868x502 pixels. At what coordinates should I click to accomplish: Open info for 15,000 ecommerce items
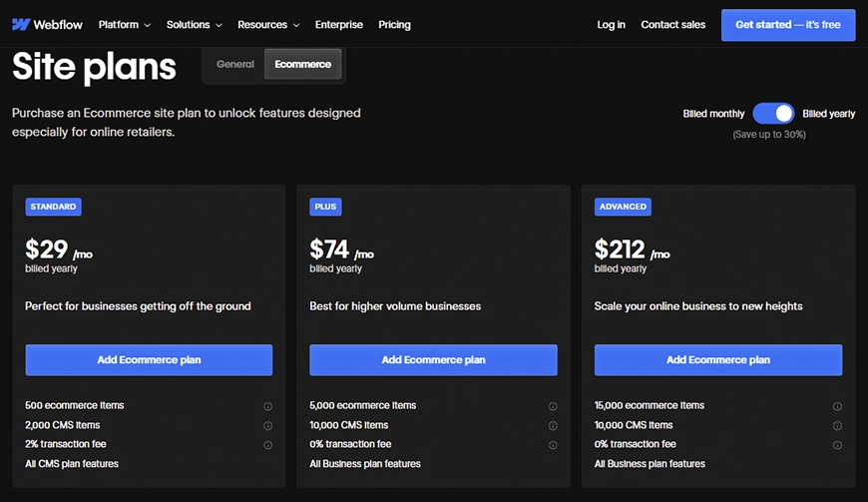[x=837, y=406]
